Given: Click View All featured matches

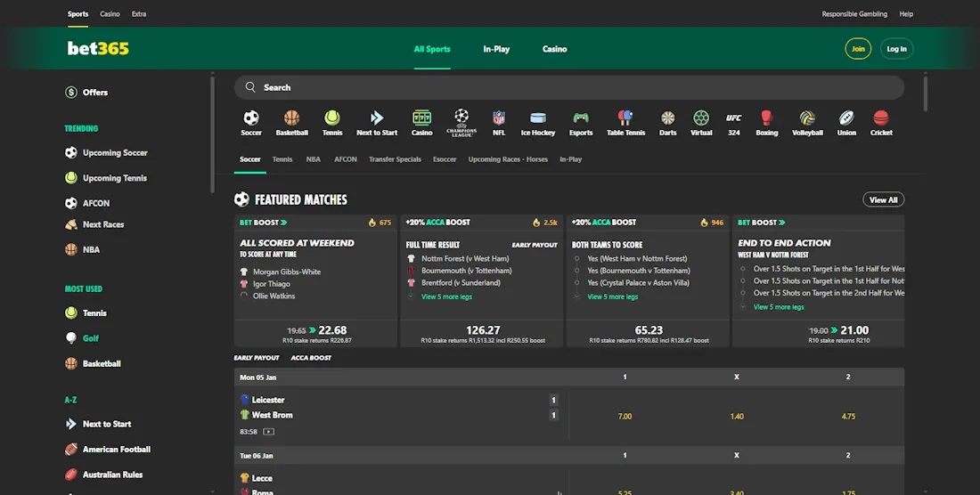Looking at the screenshot, I should (x=883, y=199).
